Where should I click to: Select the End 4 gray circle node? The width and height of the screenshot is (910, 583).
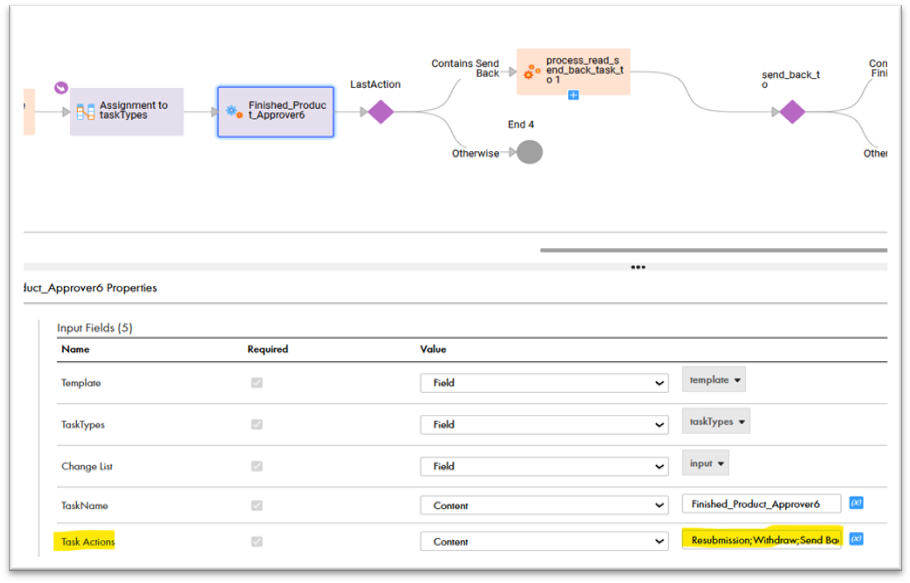[529, 152]
